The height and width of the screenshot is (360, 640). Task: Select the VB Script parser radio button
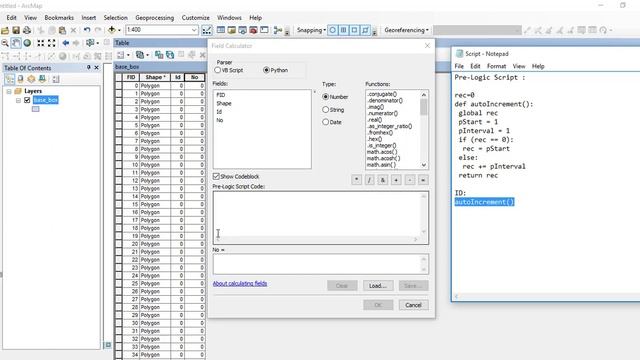pos(218,70)
